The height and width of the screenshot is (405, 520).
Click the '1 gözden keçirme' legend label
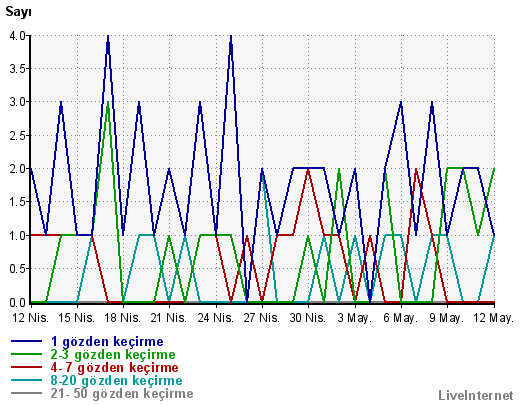pos(107,342)
